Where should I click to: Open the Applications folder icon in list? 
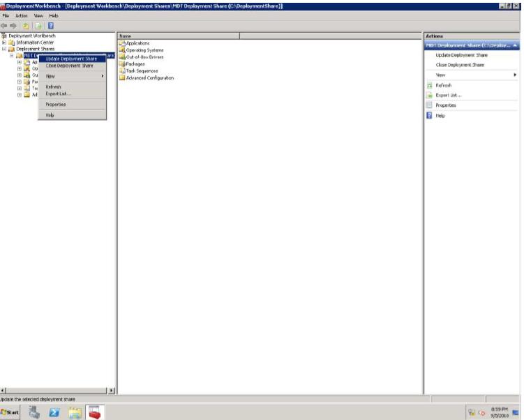click(122, 43)
